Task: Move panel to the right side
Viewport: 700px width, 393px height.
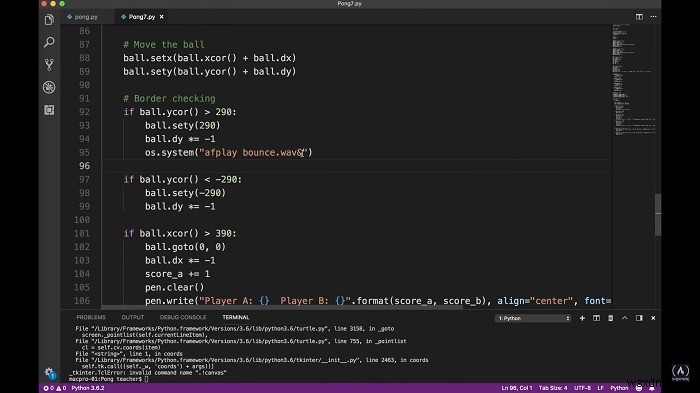Action: pyautogui.click(x=639, y=318)
